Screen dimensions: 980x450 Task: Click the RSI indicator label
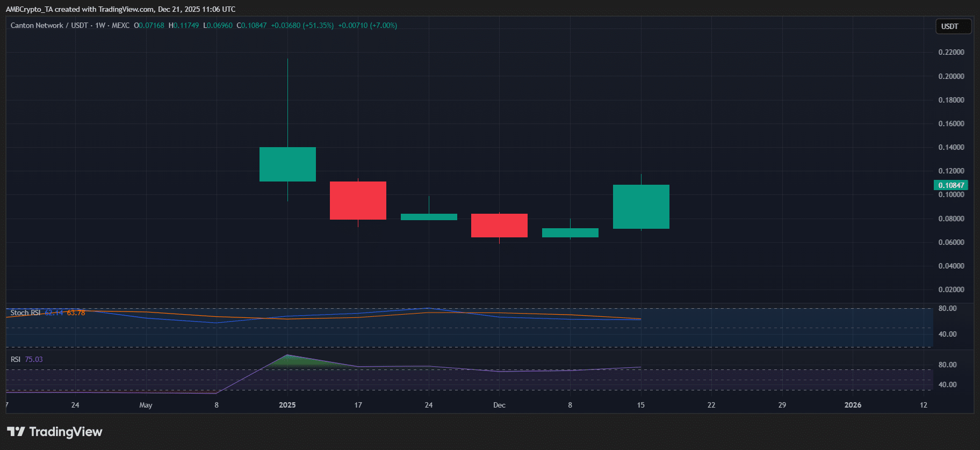click(16, 359)
